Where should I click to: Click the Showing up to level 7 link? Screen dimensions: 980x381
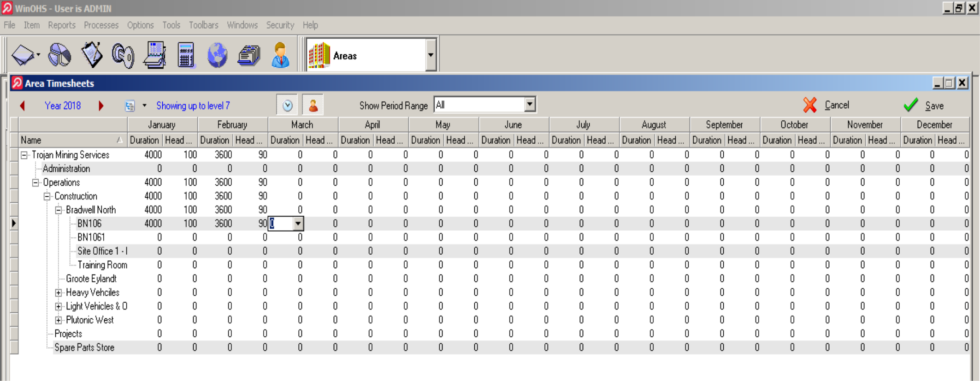(x=193, y=106)
